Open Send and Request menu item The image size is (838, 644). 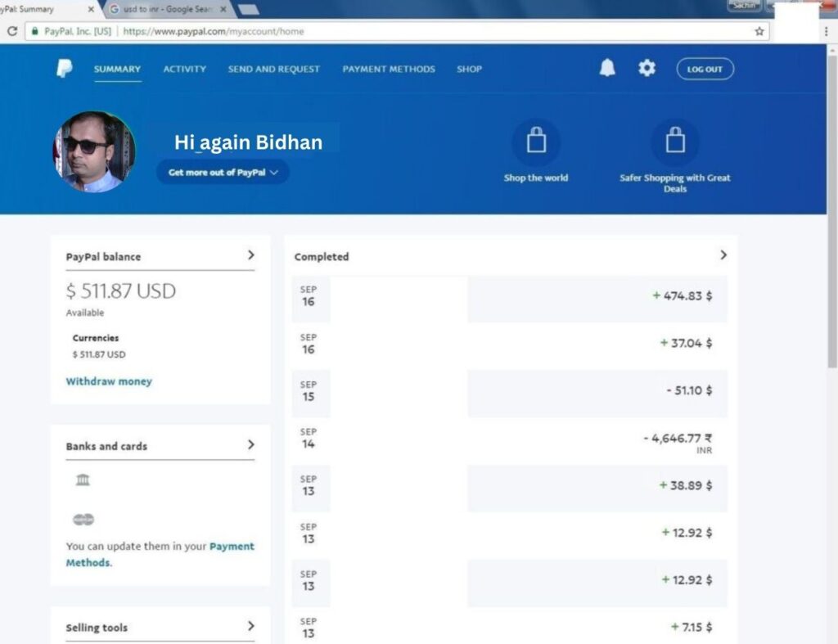coord(273,70)
